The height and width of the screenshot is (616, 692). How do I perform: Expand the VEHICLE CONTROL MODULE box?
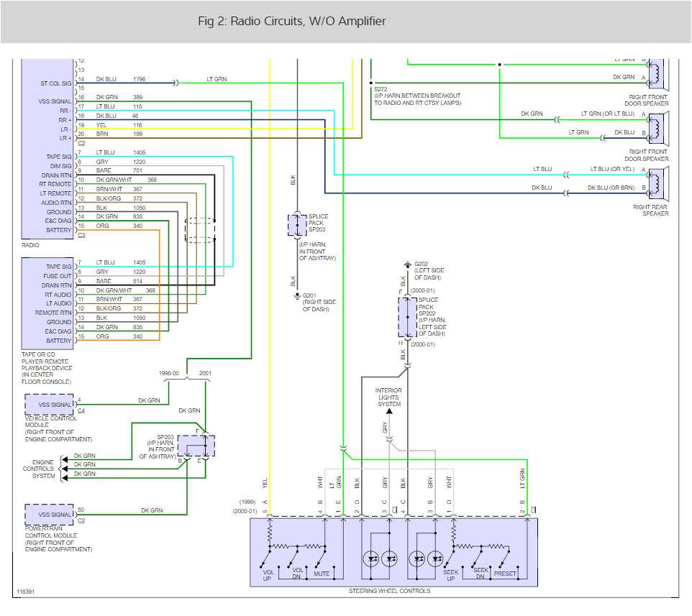point(47,404)
